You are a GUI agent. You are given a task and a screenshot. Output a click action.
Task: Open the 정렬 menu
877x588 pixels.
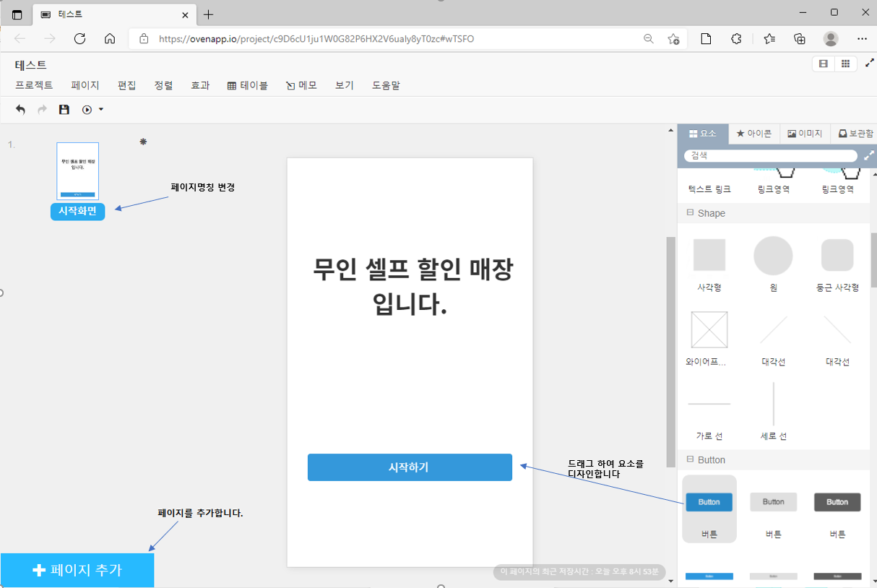point(163,85)
